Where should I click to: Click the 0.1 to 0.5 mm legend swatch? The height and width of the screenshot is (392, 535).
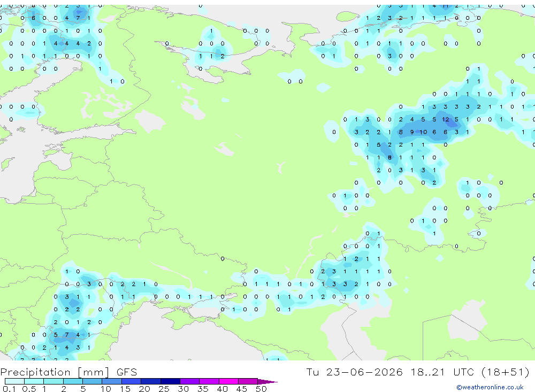pyautogui.click(x=14, y=381)
